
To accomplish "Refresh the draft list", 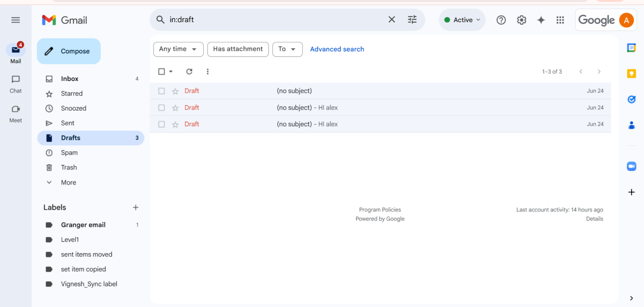I will (189, 71).
